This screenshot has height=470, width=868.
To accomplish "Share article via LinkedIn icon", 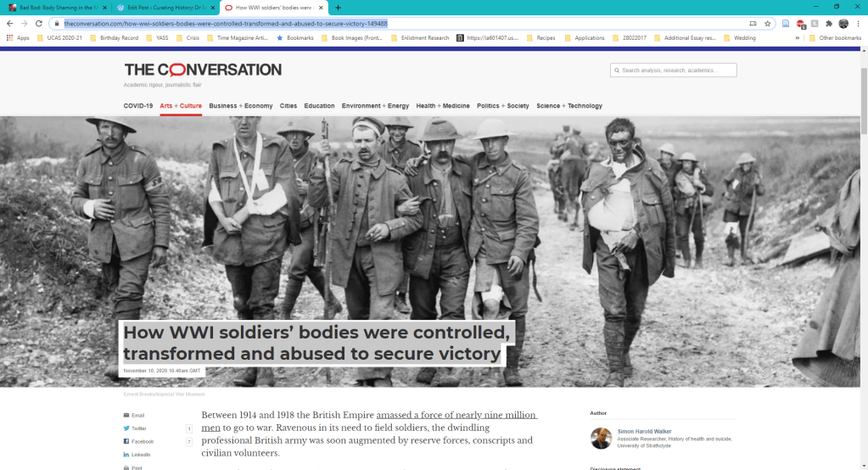I will (127, 455).
